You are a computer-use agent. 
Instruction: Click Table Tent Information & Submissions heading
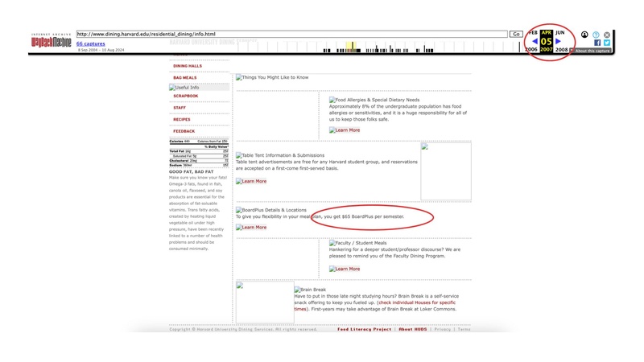coord(280,155)
